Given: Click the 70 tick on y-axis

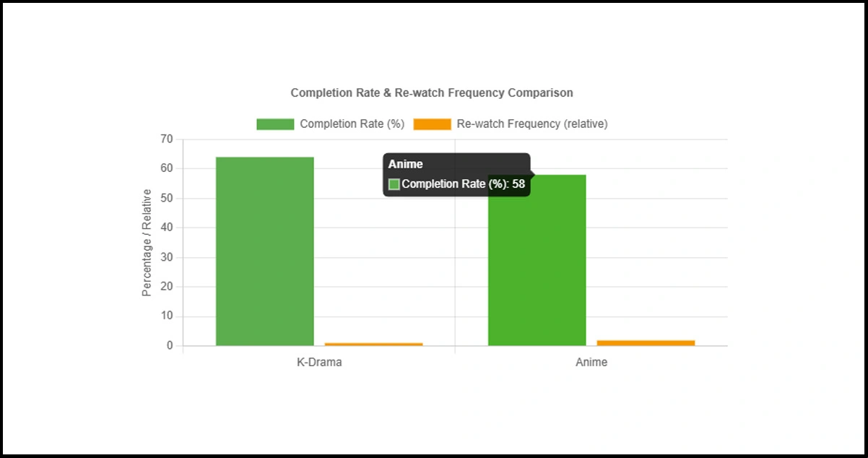Looking at the screenshot, I should (x=167, y=139).
